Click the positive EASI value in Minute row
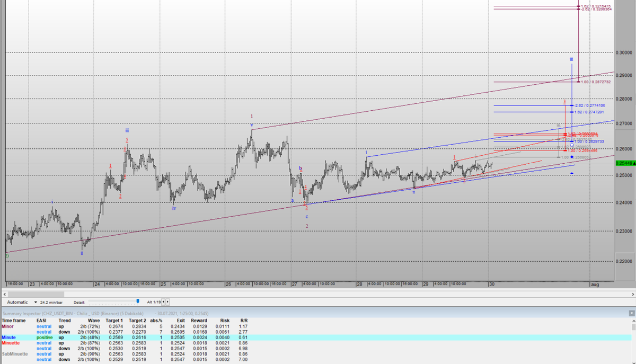The width and height of the screenshot is (636, 364). coord(45,337)
